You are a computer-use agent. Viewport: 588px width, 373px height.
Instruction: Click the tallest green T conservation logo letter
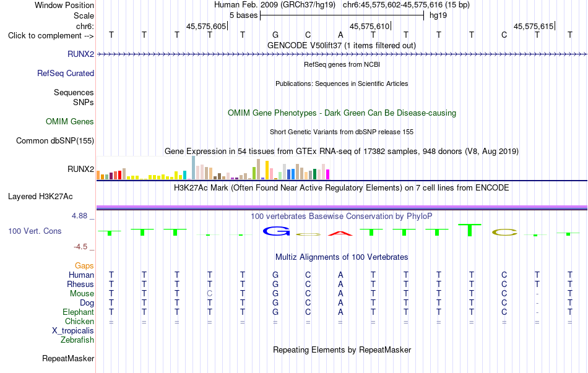click(x=470, y=229)
